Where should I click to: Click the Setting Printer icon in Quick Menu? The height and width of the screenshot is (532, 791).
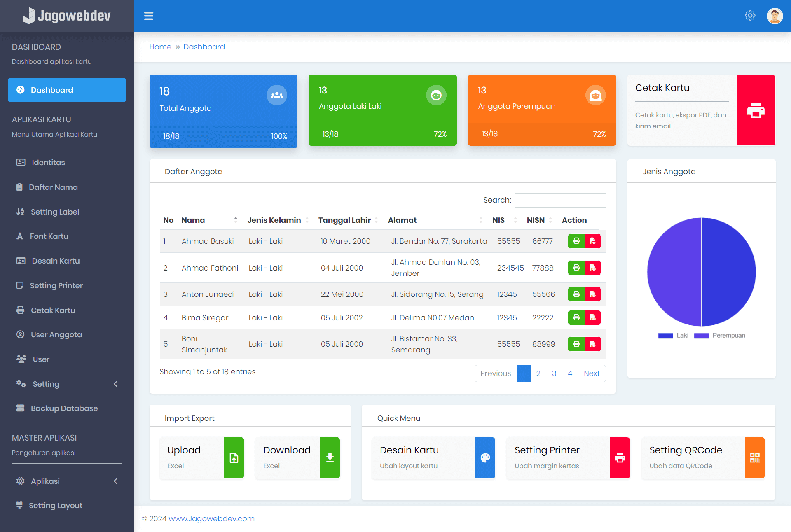pyautogui.click(x=620, y=457)
